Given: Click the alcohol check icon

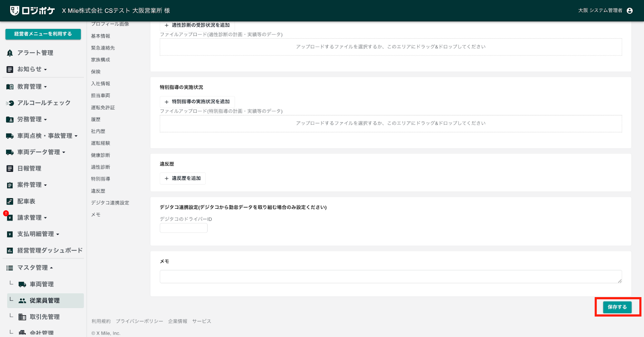Looking at the screenshot, I should 10,103.
